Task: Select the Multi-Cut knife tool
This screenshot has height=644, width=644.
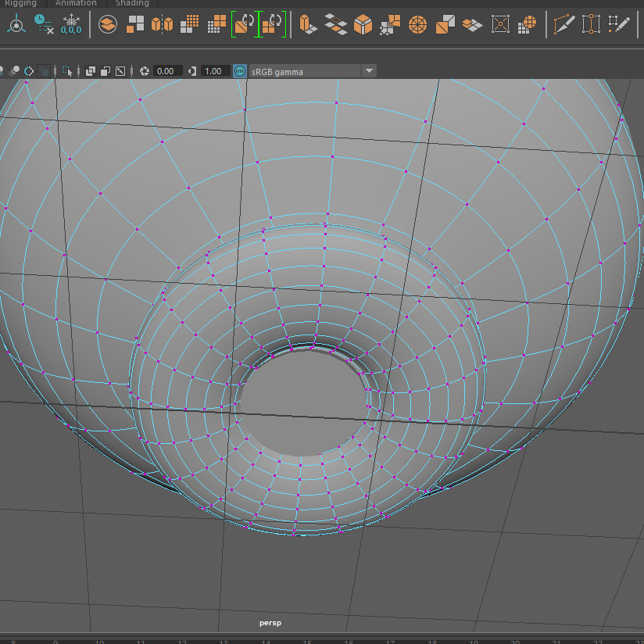Action: point(563,24)
